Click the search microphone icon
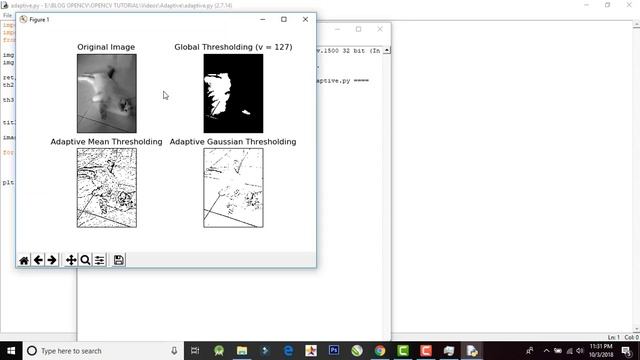The width and height of the screenshot is (640, 360). click(174, 351)
